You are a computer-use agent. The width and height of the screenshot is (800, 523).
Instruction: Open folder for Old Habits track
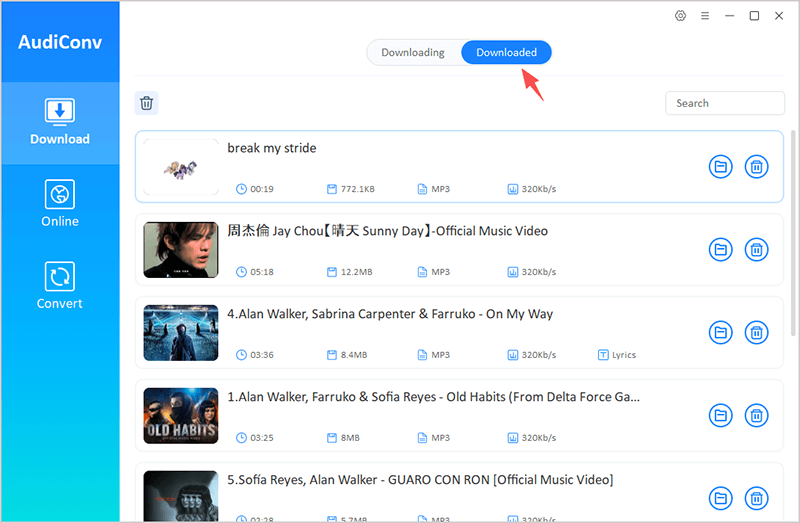pyautogui.click(x=720, y=415)
